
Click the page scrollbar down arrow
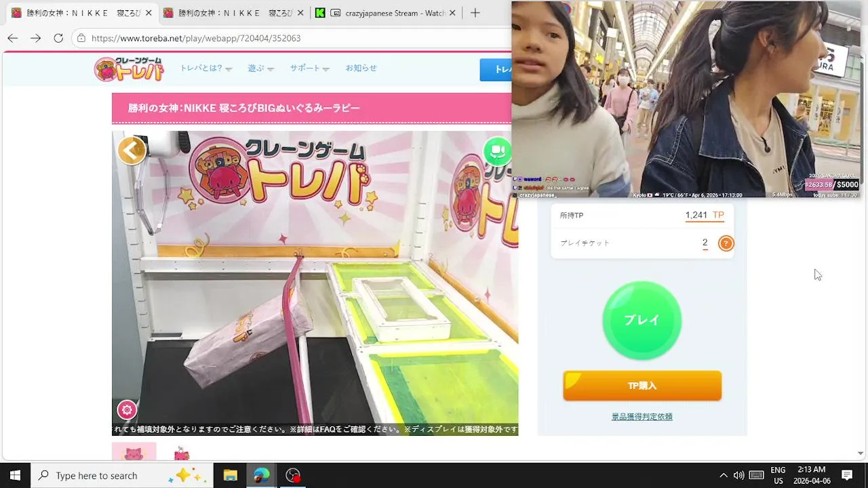861,453
